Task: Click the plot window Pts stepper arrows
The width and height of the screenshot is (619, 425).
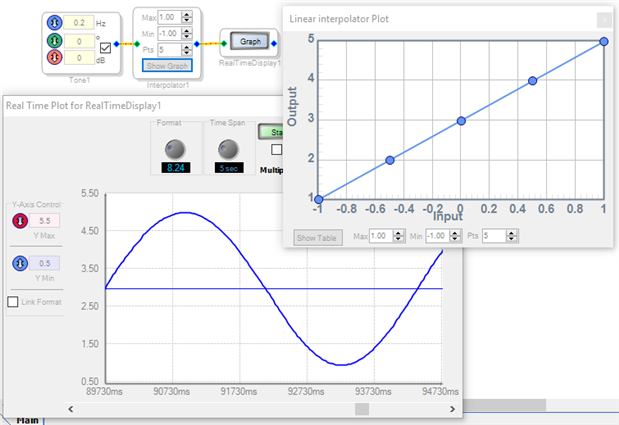Action: pyautogui.click(x=512, y=236)
